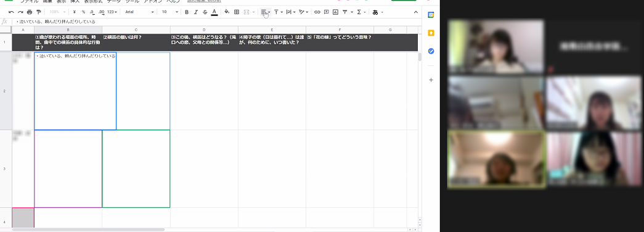Toggle italic formatting

click(196, 12)
